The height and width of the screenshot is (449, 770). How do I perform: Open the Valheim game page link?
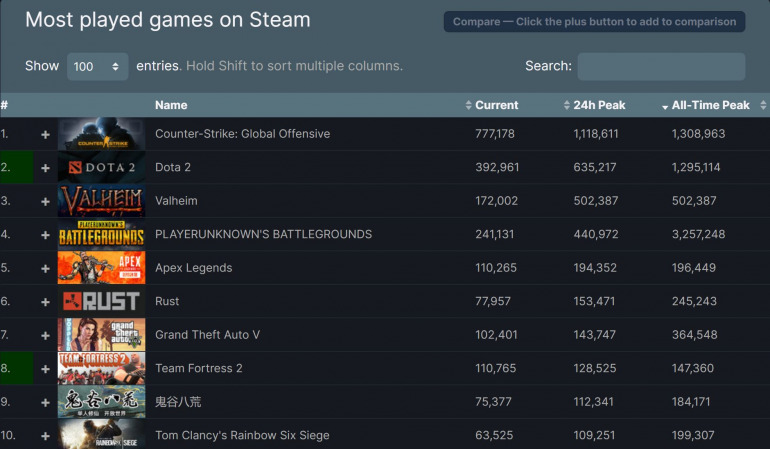pyautogui.click(x=176, y=201)
